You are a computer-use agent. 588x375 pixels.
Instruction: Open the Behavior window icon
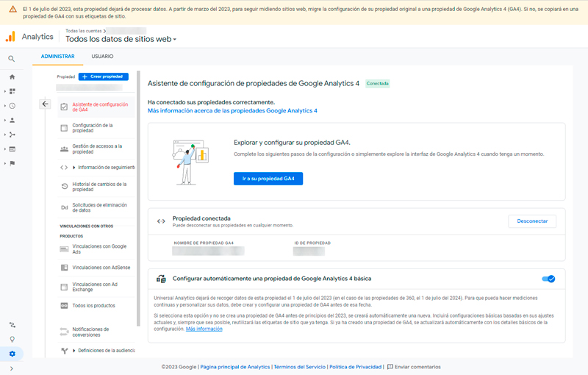pyautogui.click(x=12, y=149)
